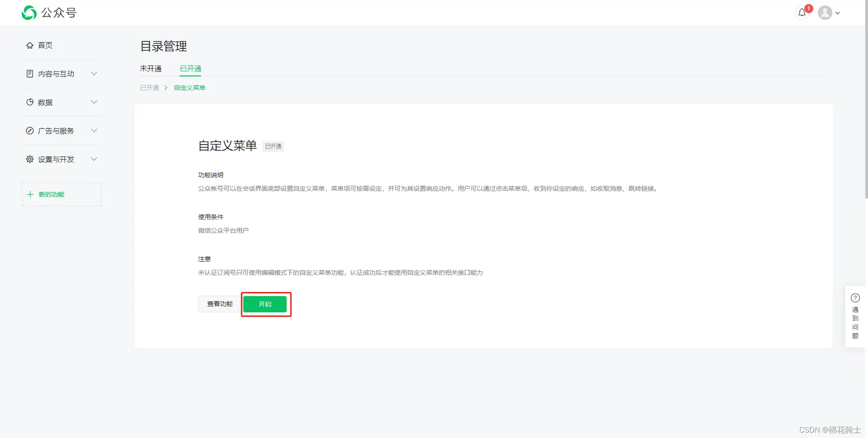Expand the 内容与互动 section
The height and width of the screenshot is (438, 868).
pos(94,73)
